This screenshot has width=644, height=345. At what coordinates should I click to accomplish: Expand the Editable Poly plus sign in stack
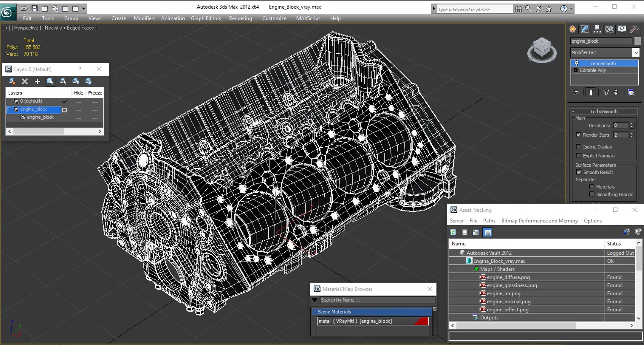tap(576, 70)
